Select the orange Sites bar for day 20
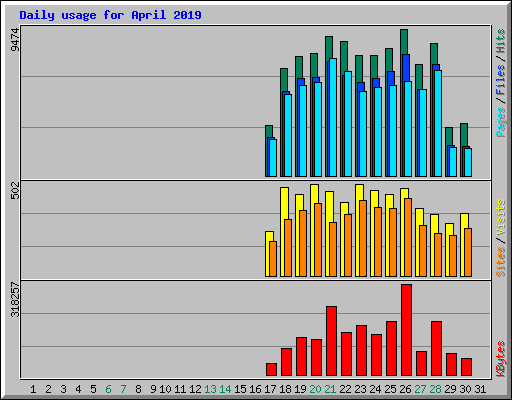The image size is (512, 400). pyautogui.click(x=318, y=240)
